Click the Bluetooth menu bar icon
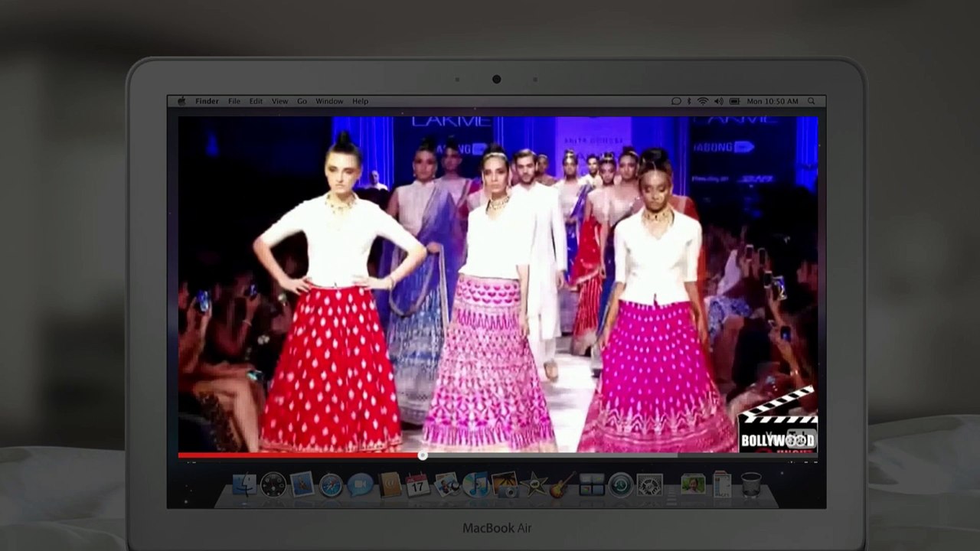 689,101
